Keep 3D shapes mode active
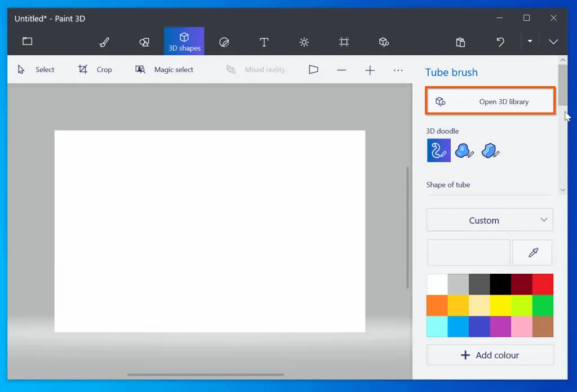The image size is (577, 392). [184, 41]
